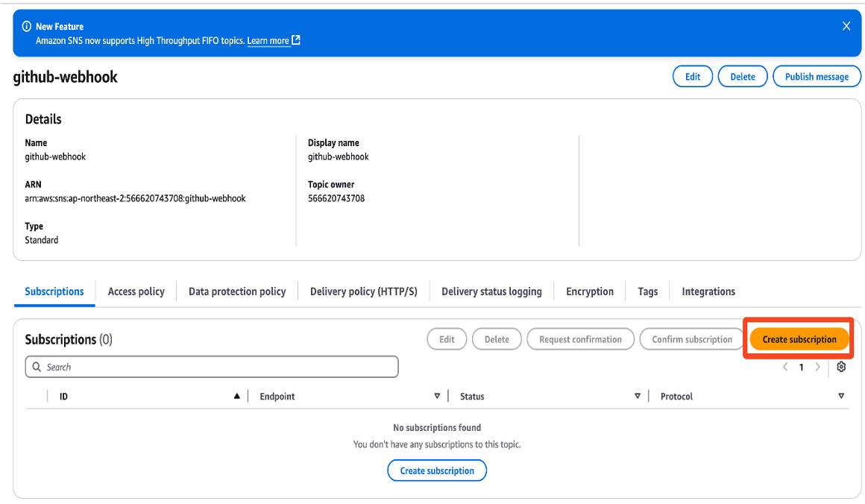This screenshot has height=504, width=865.
Task: Click the topic Edit button
Action: (692, 77)
